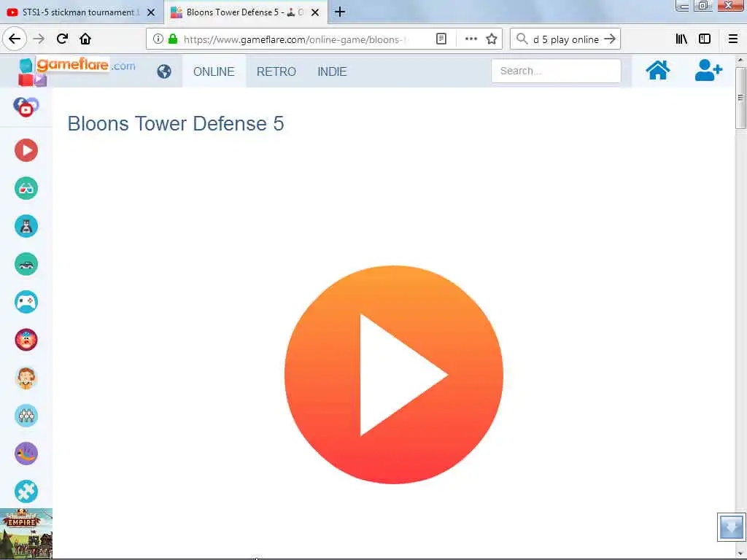Close the Bloons Tower Defense 5 tab

coord(315,12)
